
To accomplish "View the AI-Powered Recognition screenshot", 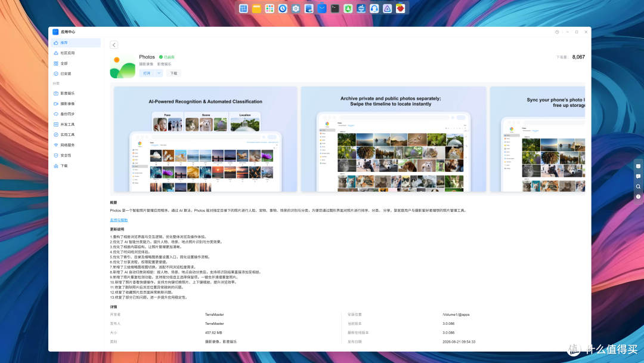I will click(x=205, y=139).
